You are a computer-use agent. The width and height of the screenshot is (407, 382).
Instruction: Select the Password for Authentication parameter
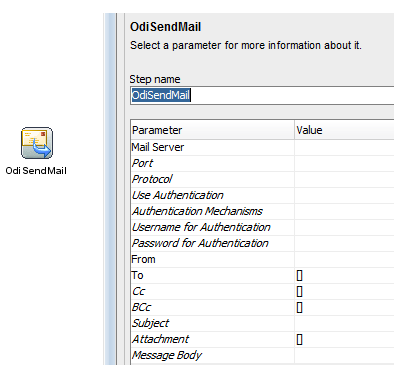click(x=212, y=243)
